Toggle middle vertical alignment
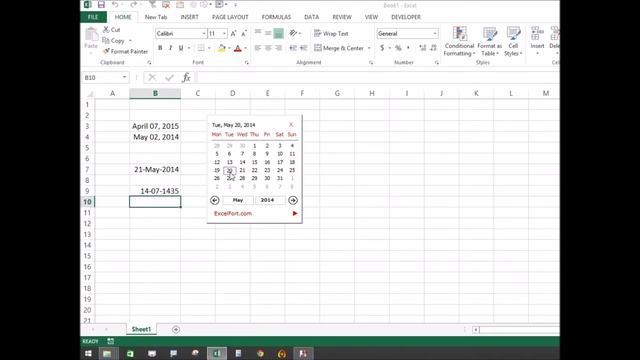Image resolution: width=640 pixels, height=360 pixels. point(268,33)
